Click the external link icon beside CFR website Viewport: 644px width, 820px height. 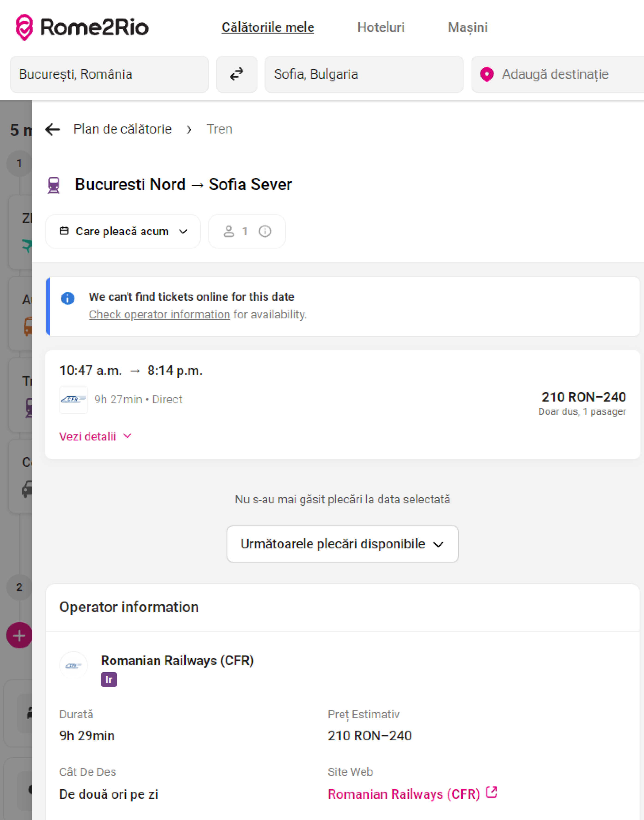492,793
